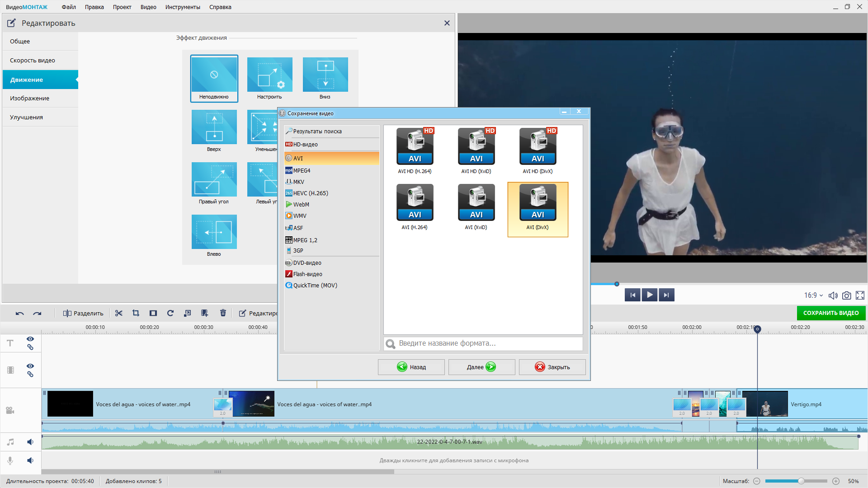Open the 16:9 aspect ratio dropdown
Screen dimensions: 868x488
point(813,296)
